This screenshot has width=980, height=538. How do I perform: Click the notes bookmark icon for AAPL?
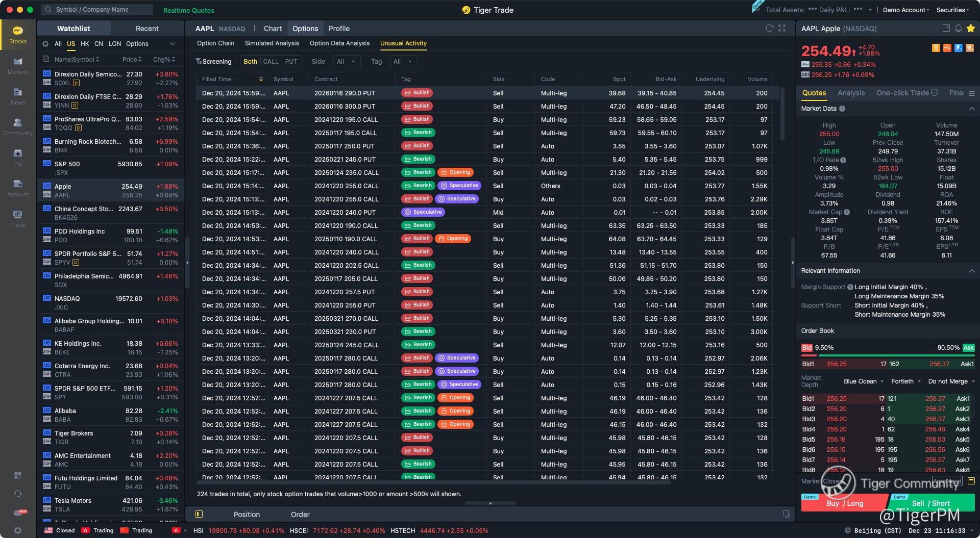946,29
